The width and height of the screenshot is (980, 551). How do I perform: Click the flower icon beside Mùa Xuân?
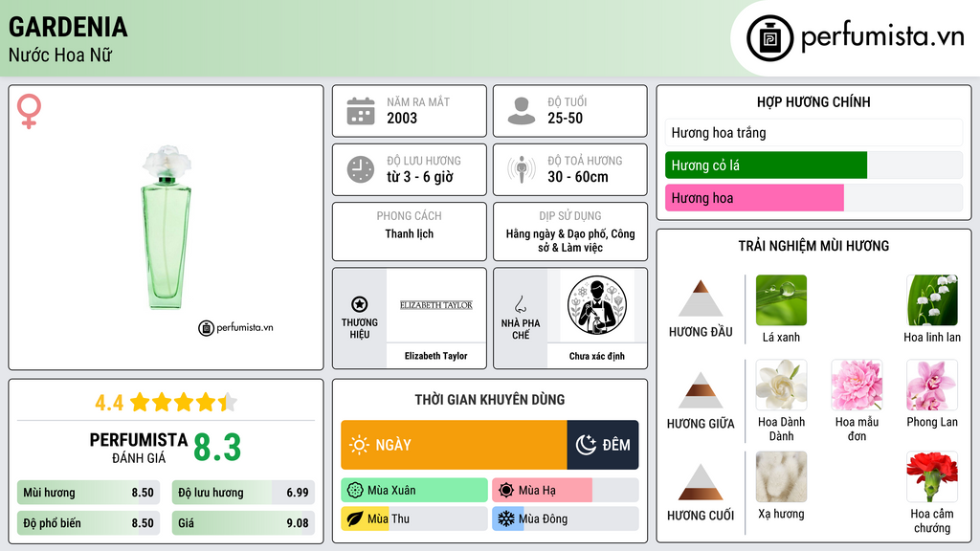coord(355,491)
